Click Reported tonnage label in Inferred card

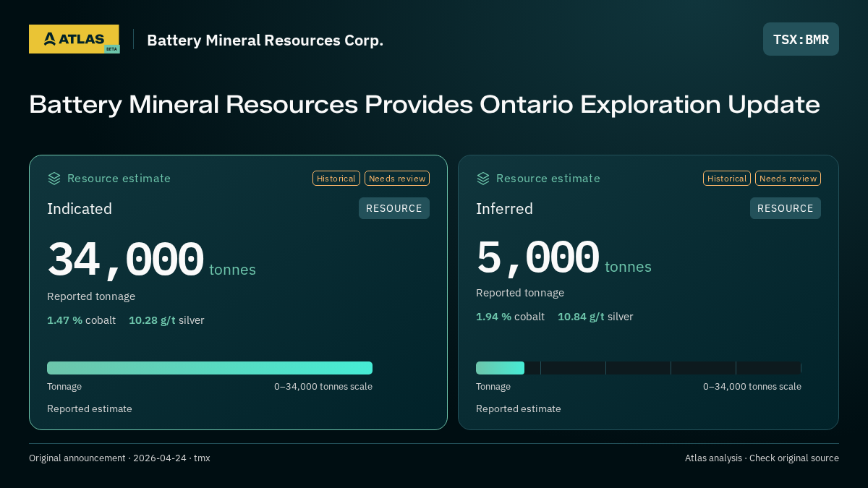coord(520,293)
